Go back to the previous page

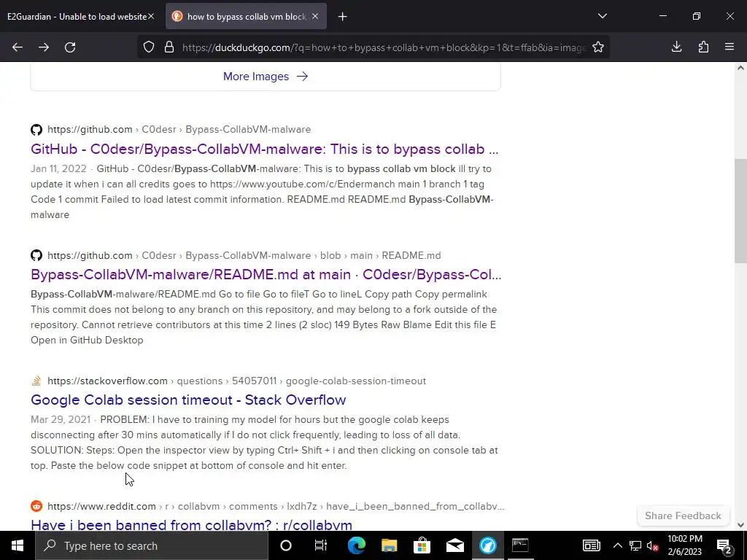point(18,47)
